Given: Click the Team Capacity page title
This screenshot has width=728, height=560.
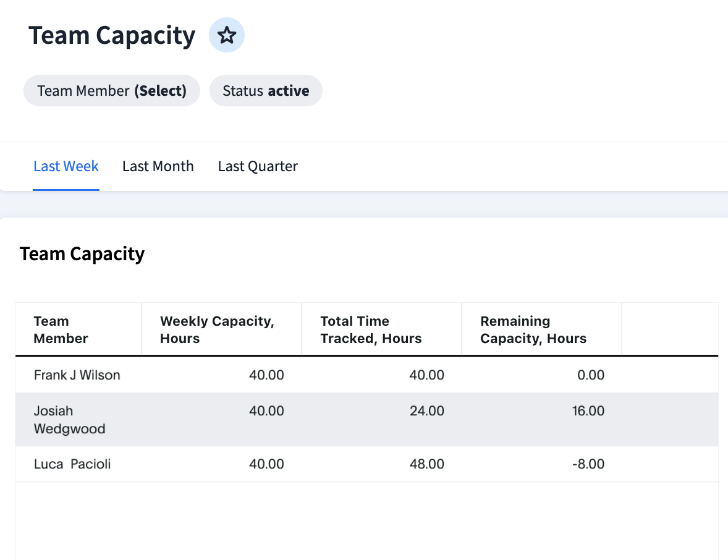Looking at the screenshot, I should (x=112, y=35).
